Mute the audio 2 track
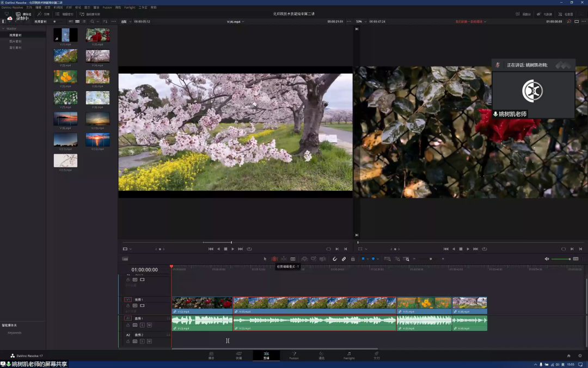 coord(149,341)
